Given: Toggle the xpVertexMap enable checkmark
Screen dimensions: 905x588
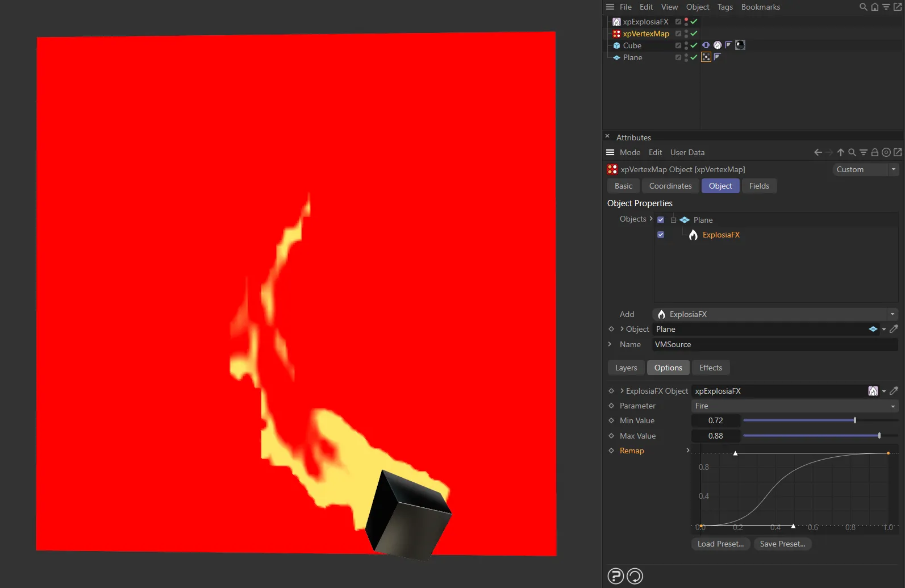Looking at the screenshot, I should 694,34.
